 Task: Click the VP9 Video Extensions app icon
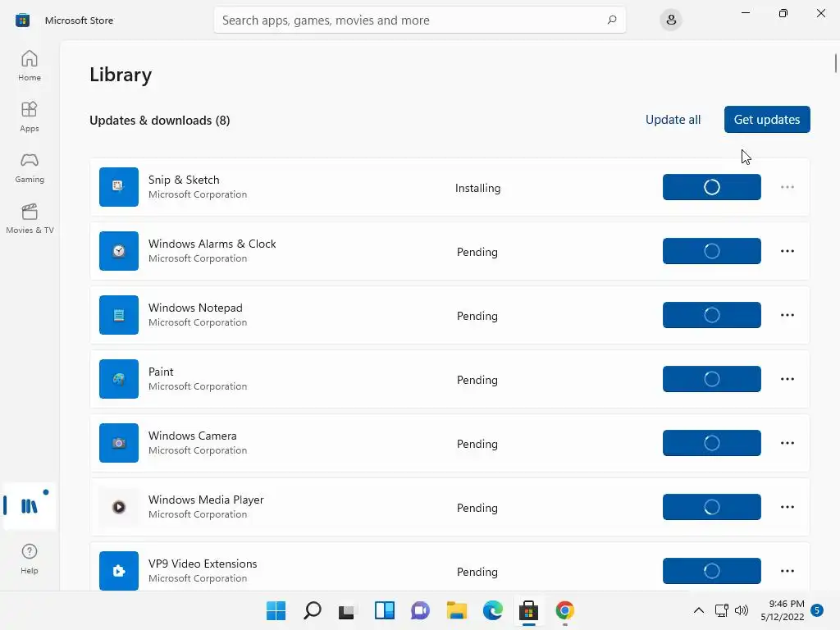(119, 571)
